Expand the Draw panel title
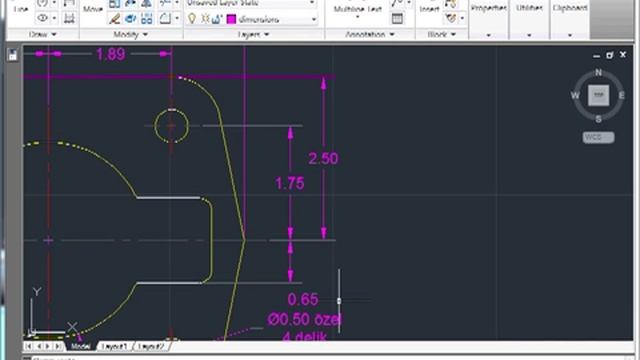This screenshot has width=640, height=360. pyautogui.click(x=43, y=34)
